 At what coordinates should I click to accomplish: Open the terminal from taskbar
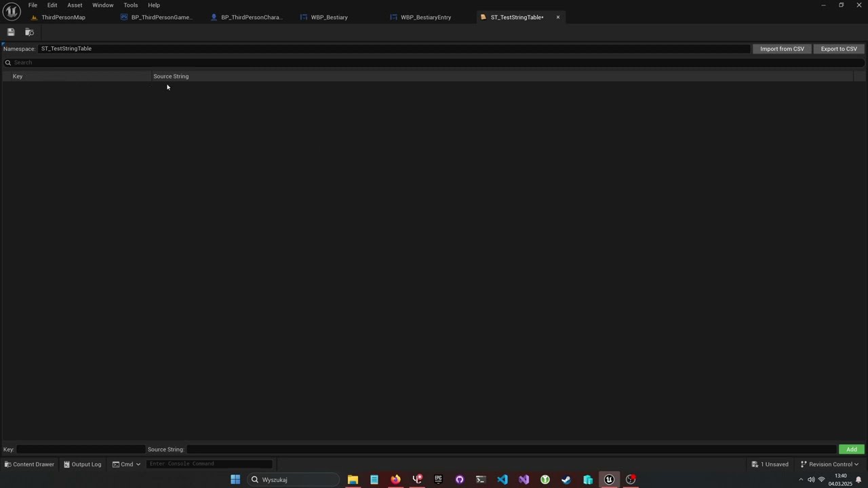click(481, 480)
